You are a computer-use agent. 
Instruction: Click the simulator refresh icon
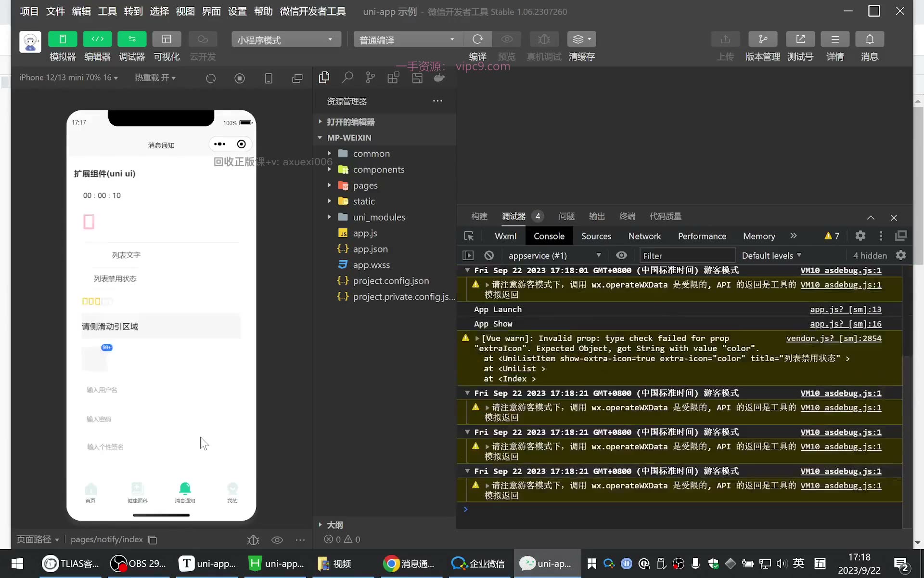211,78
